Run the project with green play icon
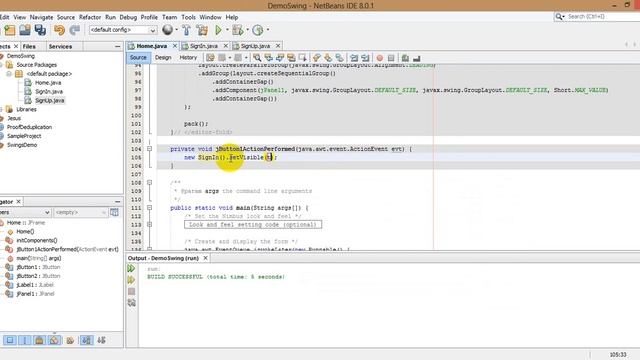Screen dimensions: 640x360 218,30
